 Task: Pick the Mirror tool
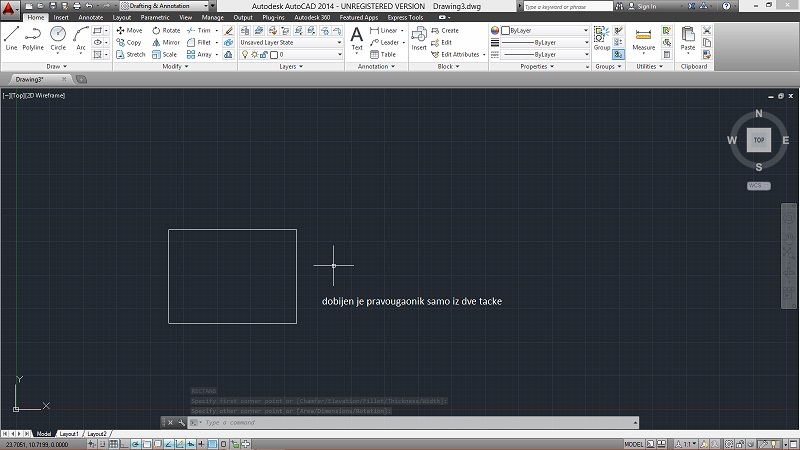pyautogui.click(x=166, y=42)
